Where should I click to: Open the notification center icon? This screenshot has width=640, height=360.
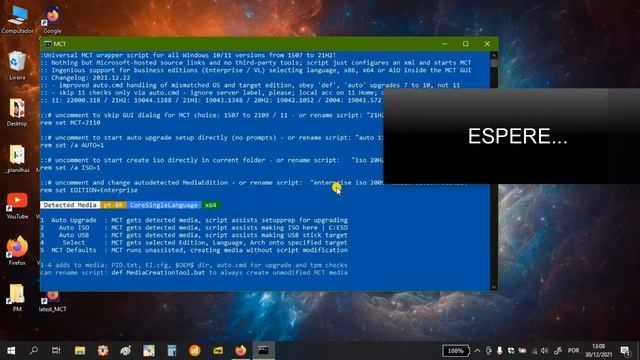click(x=625, y=351)
